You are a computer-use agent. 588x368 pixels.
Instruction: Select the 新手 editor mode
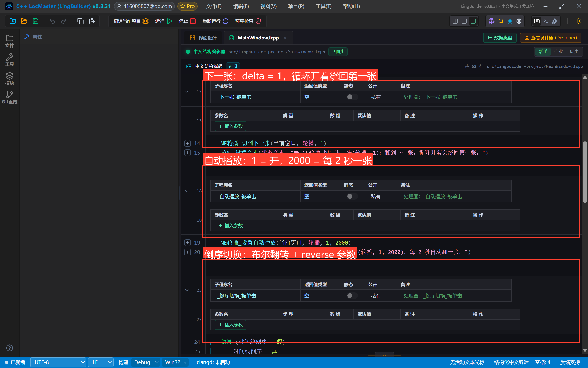[x=543, y=52]
